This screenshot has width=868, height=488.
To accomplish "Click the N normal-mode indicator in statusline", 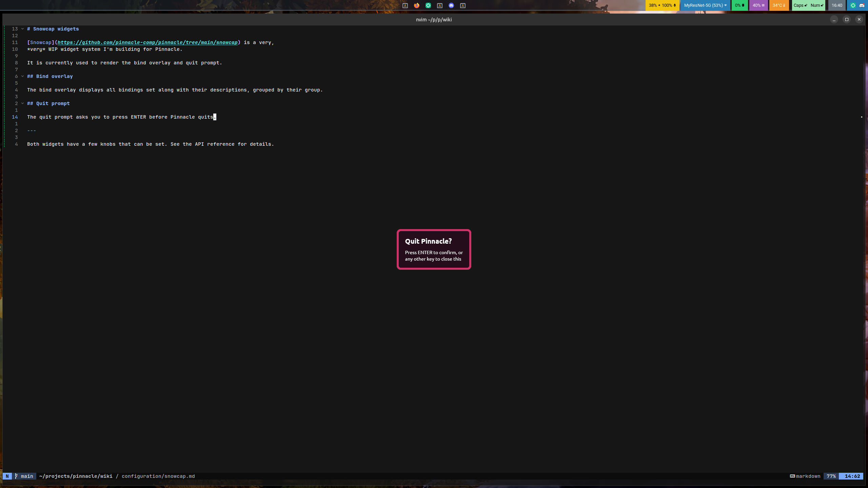I will (x=7, y=476).
